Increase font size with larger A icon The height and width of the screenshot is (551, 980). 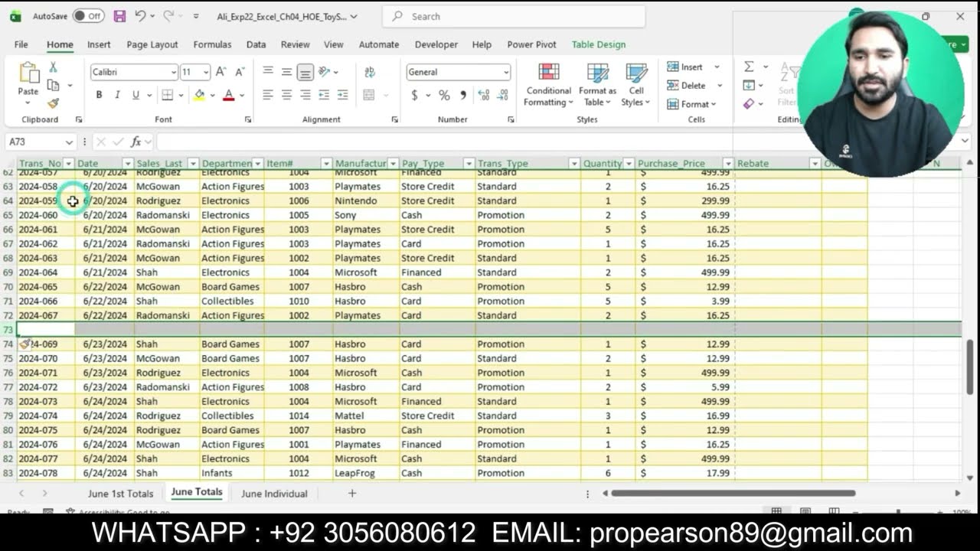pos(220,72)
